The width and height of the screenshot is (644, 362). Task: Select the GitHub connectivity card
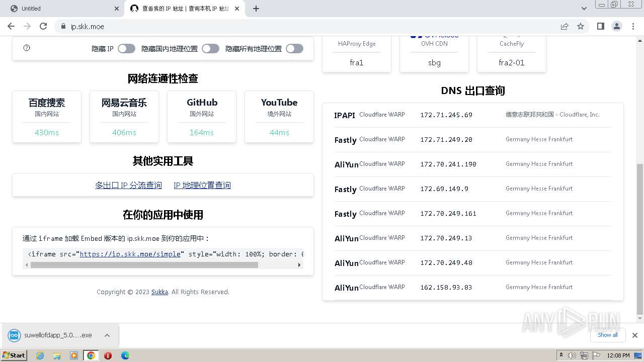pos(202,117)
